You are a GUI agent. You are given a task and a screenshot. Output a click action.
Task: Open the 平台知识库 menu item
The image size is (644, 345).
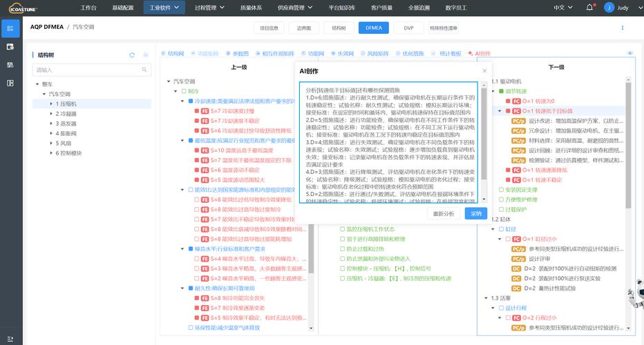point(342,8)
